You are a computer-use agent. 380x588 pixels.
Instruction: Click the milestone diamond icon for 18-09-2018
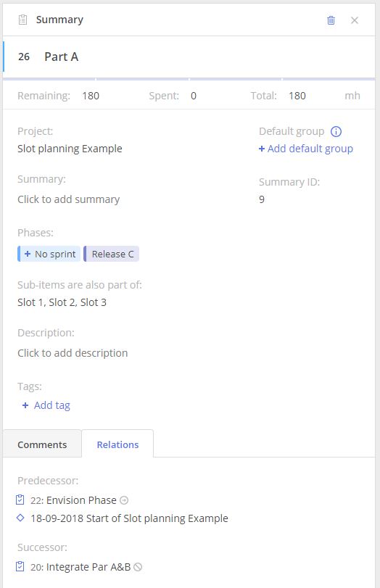20,518
